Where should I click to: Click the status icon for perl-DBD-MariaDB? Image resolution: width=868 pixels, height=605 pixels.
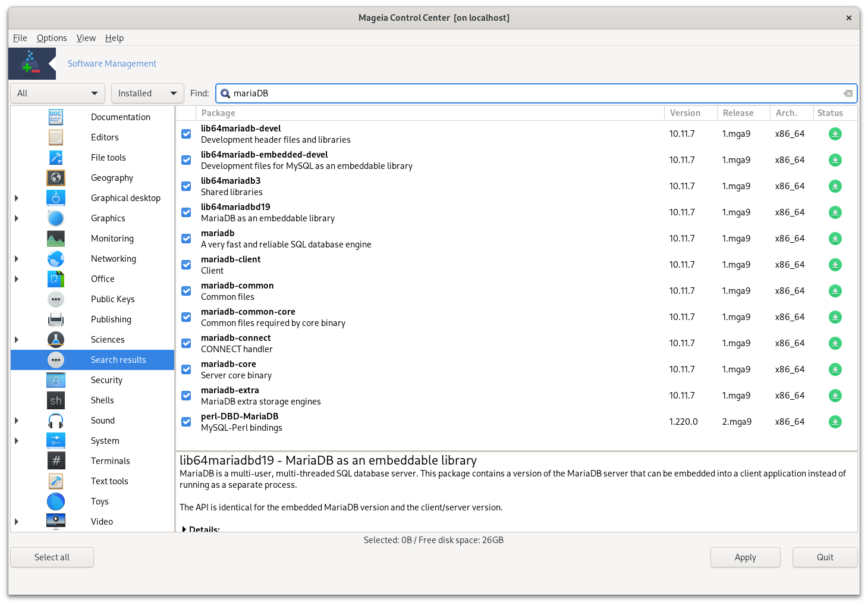coord(835,422)
